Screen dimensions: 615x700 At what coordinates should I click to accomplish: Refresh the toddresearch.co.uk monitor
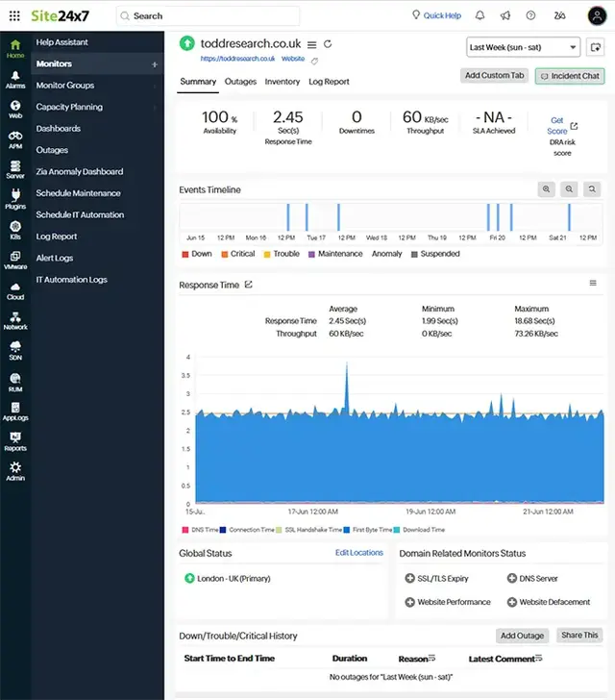tap(328, 44)
